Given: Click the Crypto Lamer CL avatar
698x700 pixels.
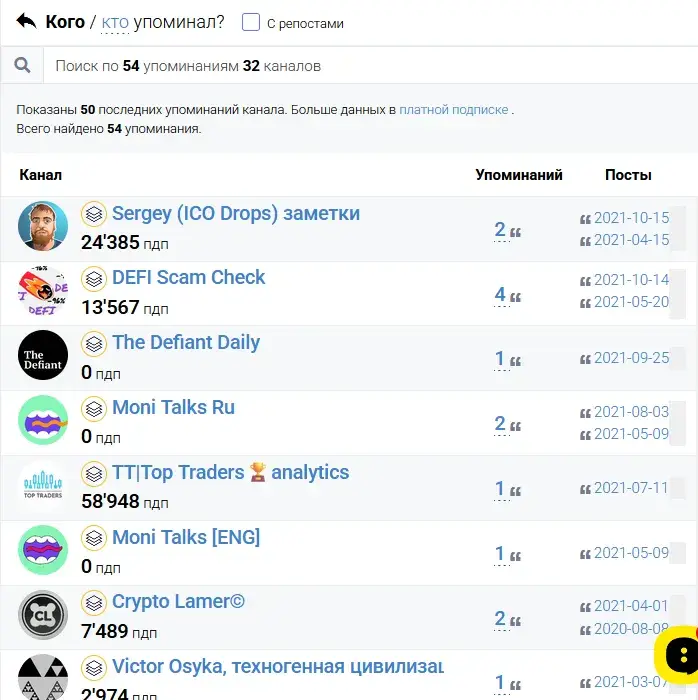Looking at the screenshot, I should [43, 615].
